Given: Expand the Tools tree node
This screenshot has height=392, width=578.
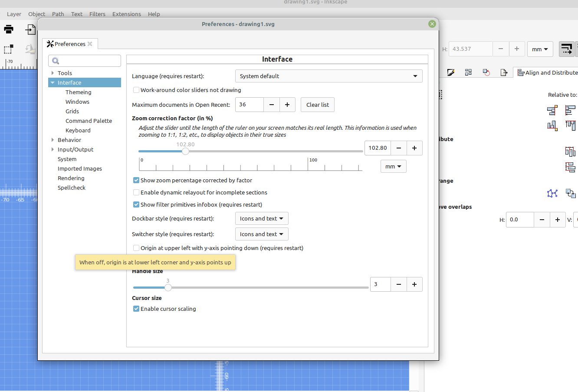Looking at the screenshot, I should pos(53,73).
